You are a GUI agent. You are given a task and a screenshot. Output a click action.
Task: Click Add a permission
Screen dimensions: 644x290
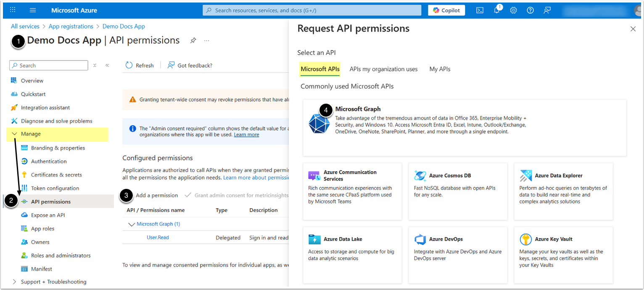(x=156, y=195)
